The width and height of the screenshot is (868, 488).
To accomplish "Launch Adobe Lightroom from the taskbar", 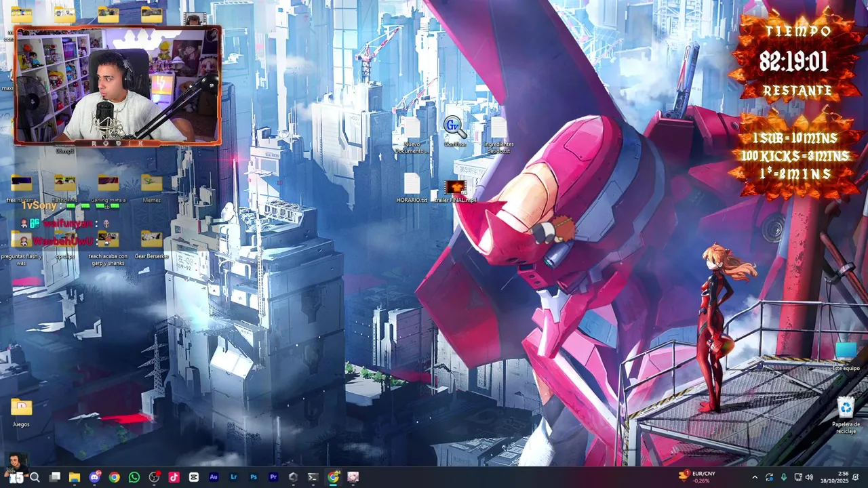I will pyautogui.click(x=234, y=477).
